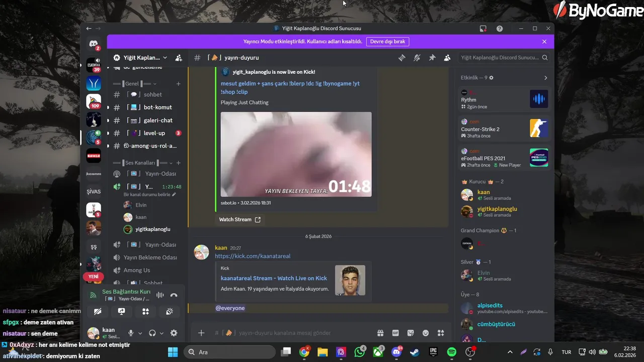
Task: Click the YENİ new-mentions badge in server list
Action: coord(94,277)
